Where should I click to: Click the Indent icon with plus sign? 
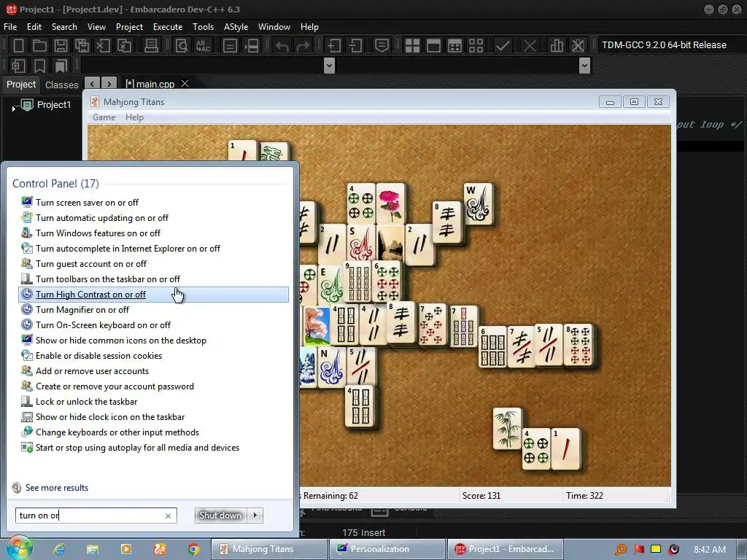coord(334,46)
